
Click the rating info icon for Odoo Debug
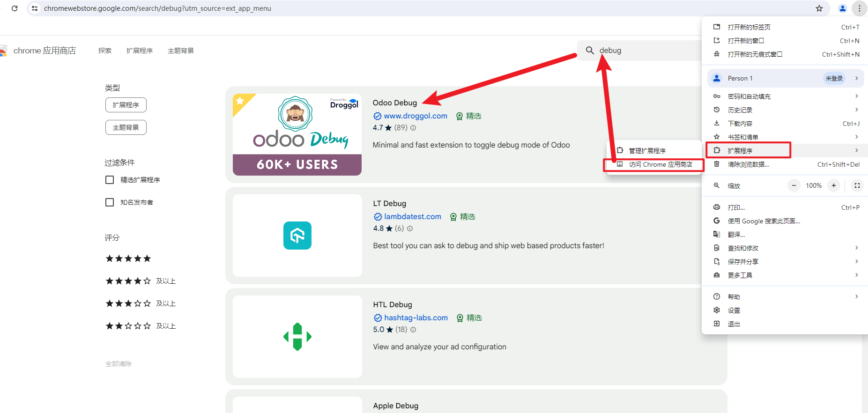click(413, 128)
